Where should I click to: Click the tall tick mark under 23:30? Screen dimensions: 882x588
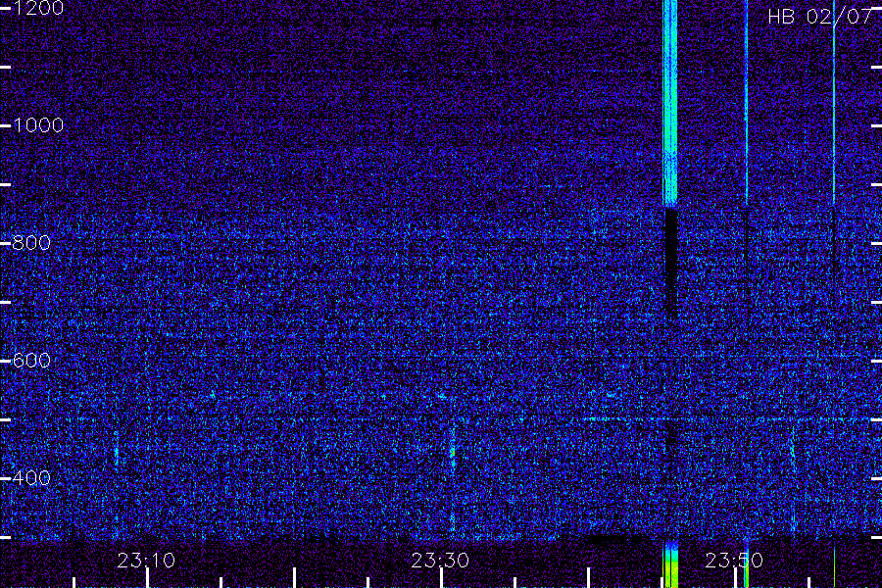click(x=442, y=578)
